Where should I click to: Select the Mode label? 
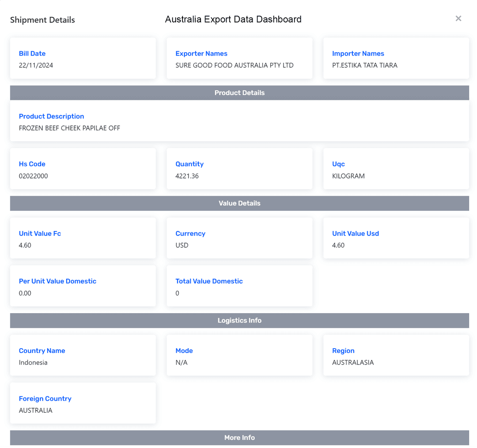tap(184, 351)
